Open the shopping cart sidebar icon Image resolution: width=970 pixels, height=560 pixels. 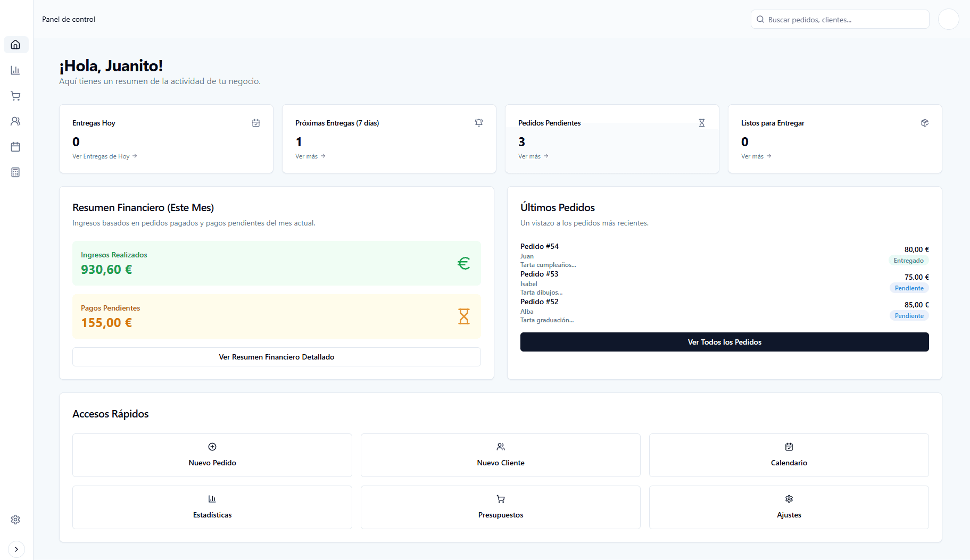pyautogui.click(x=15, y=96)
